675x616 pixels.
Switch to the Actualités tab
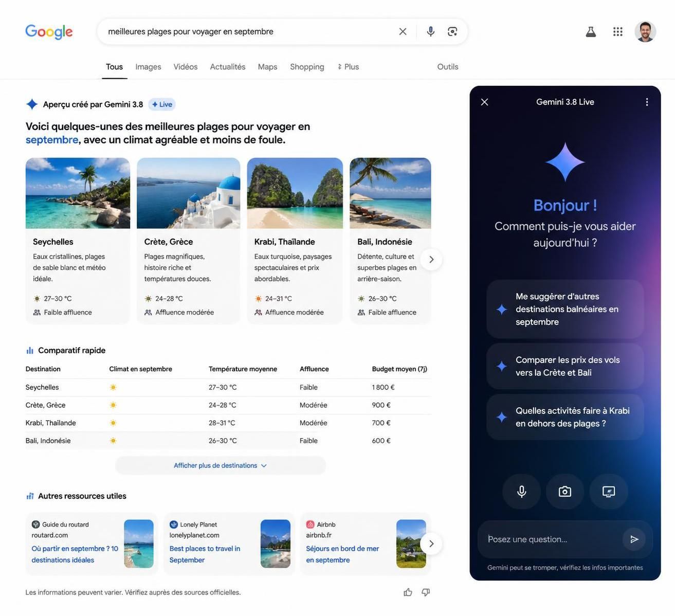(228, 67)
